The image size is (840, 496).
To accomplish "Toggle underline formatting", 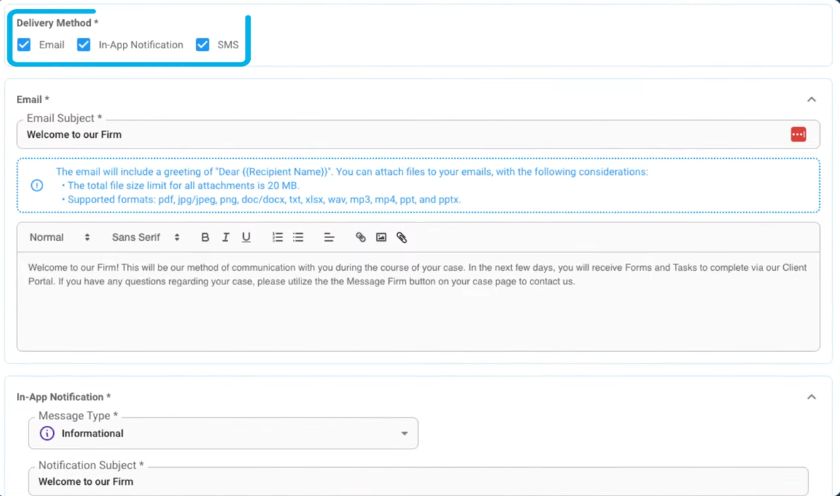I will pos(246,237).
